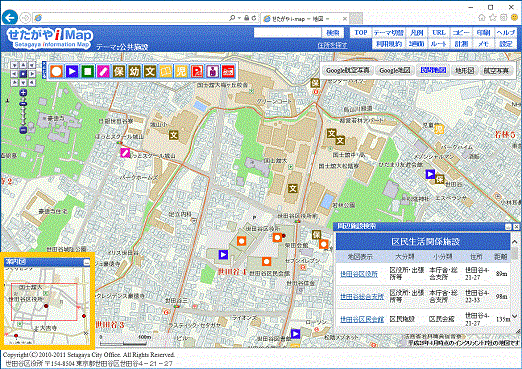
Task: Close the 周辺施設検索 panel
Action: point(516,227)
